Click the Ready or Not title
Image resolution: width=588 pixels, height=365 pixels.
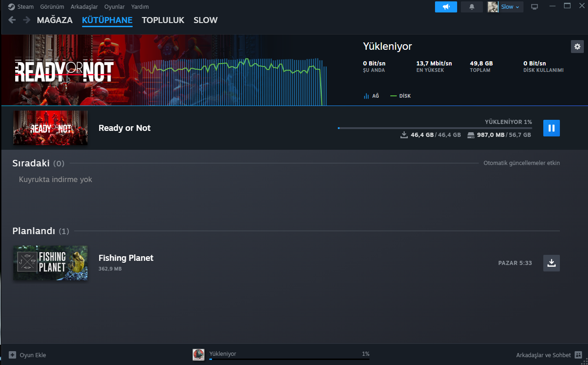[124, 128]
